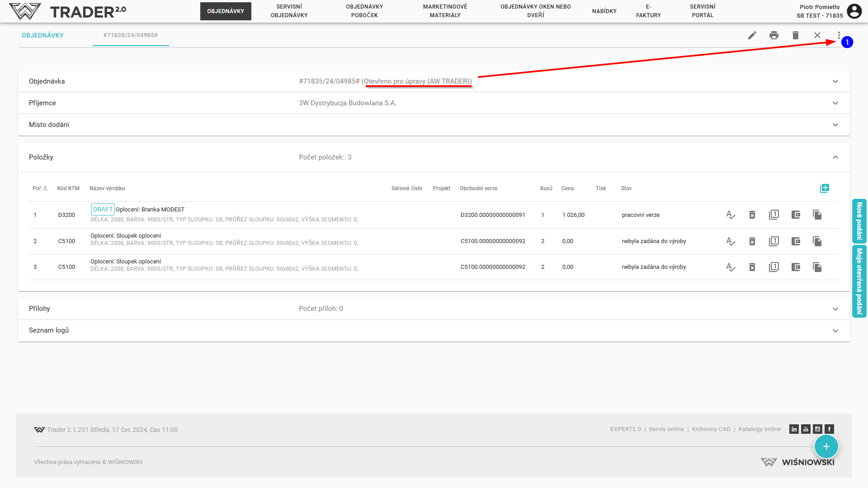The image size is (868, 488).
Task: Open the Katalogy online link
Action: pos(759,429)
